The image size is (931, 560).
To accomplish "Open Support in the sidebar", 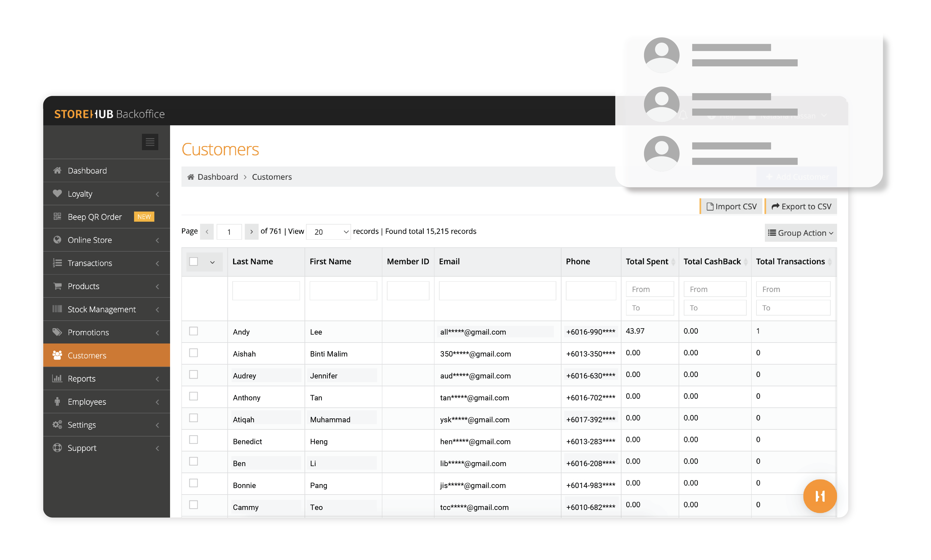I will pos(107,448).
